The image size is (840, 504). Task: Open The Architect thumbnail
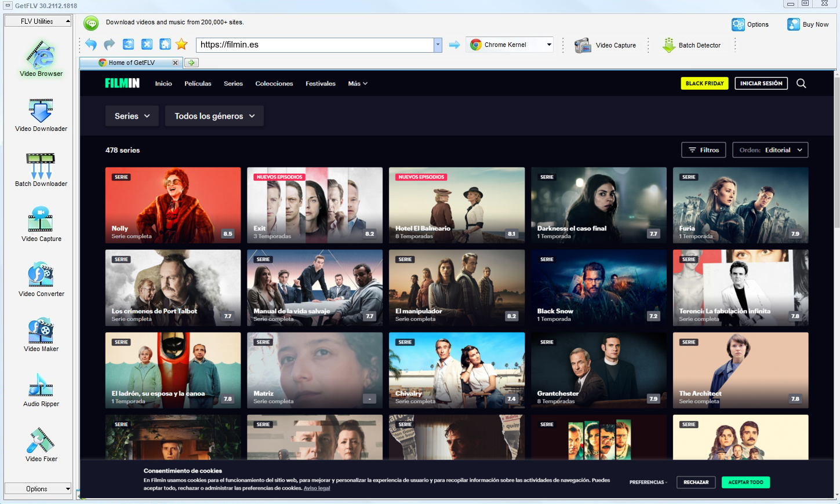[741, 370]
